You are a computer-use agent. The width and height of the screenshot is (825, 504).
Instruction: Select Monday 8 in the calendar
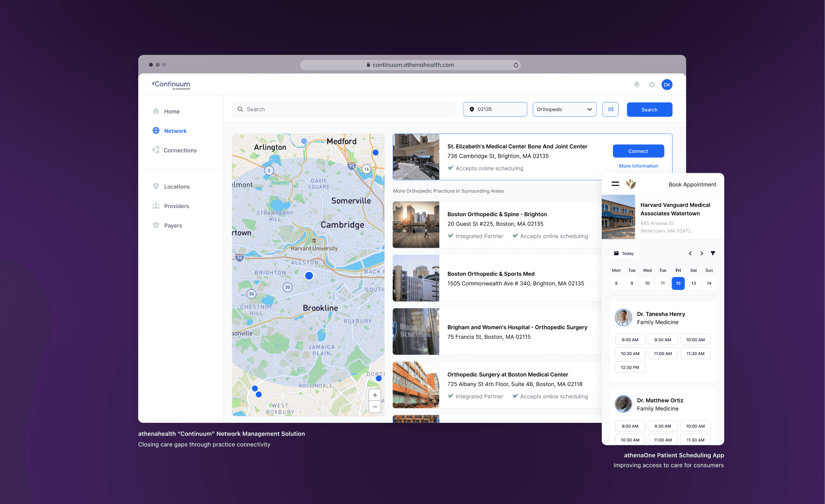point(616,283)
